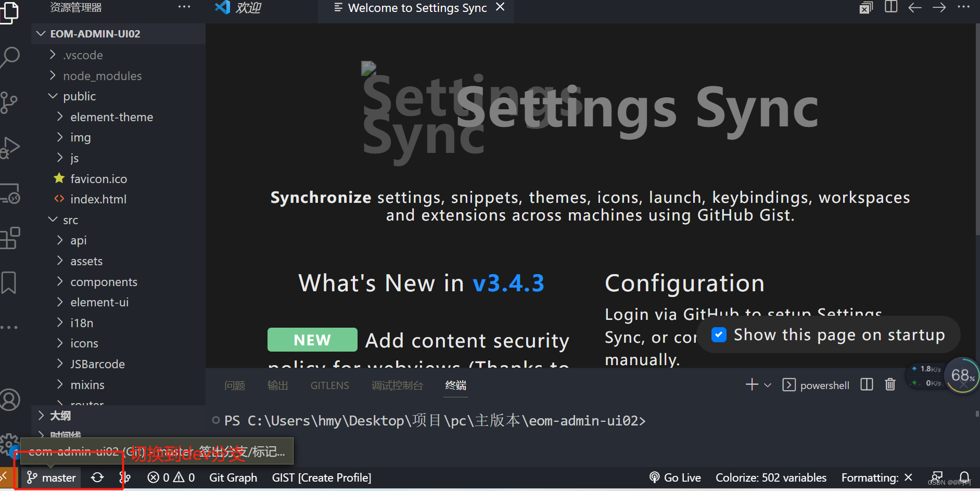Open the Extensions view icon
The width and height of the screenshot is (980, 491).
click(x=10, y=238)
